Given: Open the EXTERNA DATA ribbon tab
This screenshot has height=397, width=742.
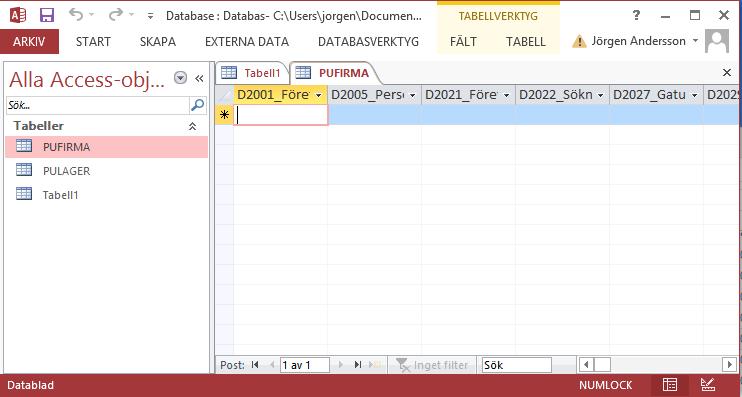Looking at the screenshot, I should click(x=247, y=42).
